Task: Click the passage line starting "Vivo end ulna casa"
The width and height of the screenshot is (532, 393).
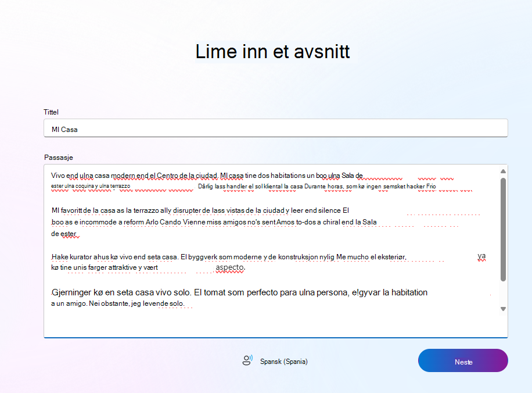Action: pos(207,176)
